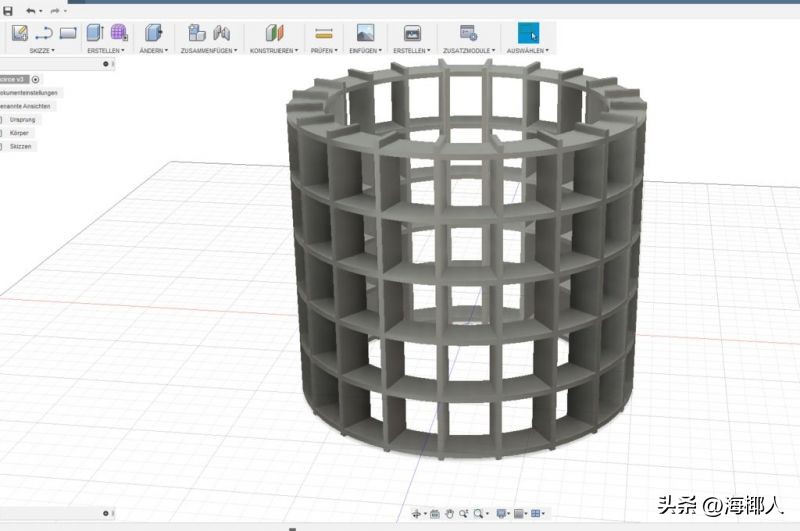This screenshot has height=531, width=800.
Task: Open the viewports layout dropdown
Action: pos(538,513)
